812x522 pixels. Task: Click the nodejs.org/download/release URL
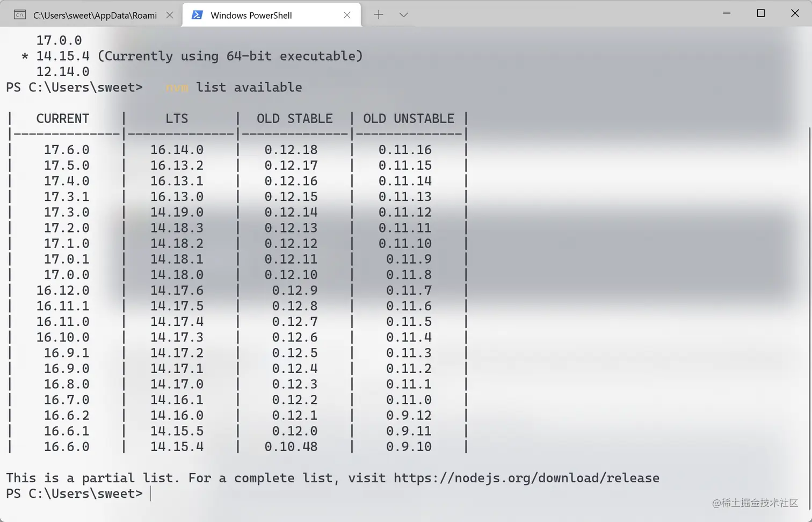tap(526, 478)
